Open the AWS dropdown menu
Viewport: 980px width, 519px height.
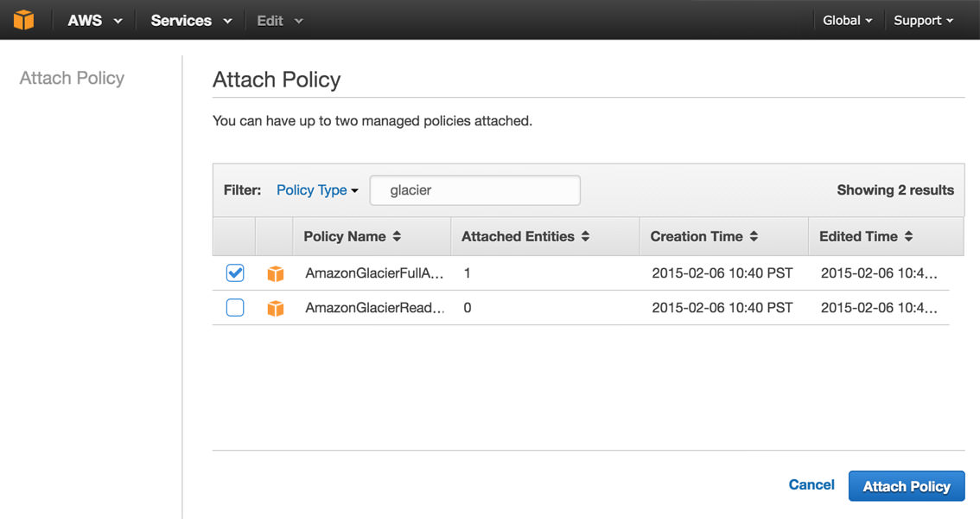(95, 20)
